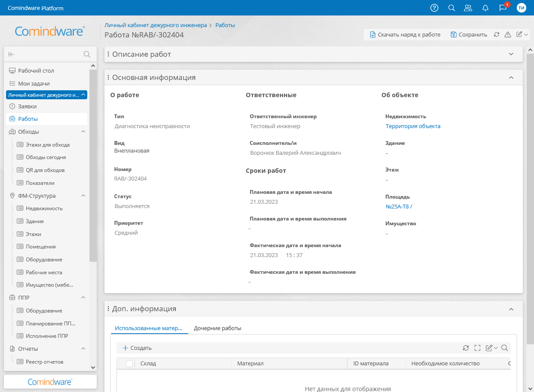Refresh the materials table with reload icon
Screen dimensions: 534x392
coord(466,348)
